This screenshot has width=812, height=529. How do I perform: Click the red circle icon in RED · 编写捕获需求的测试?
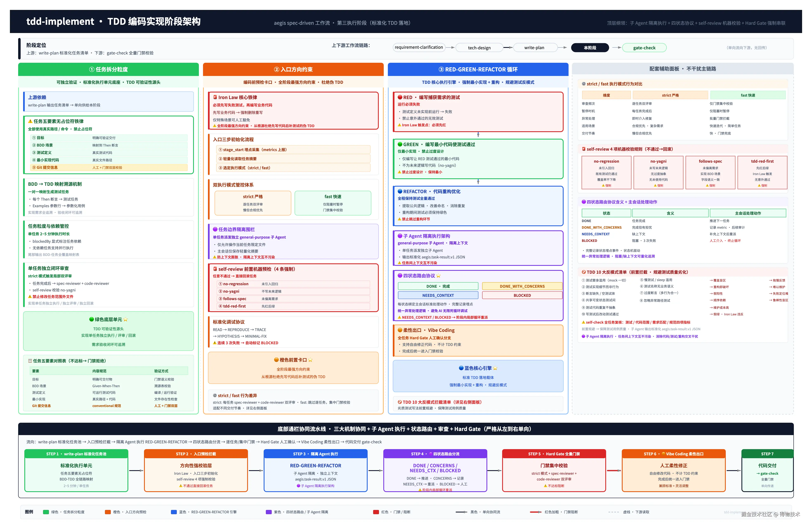pos(400,97)
